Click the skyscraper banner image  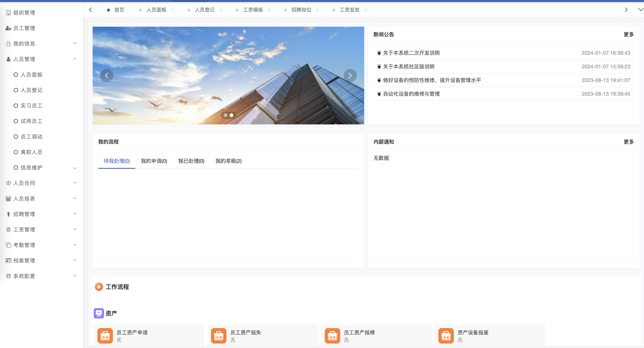coord(228,76)
